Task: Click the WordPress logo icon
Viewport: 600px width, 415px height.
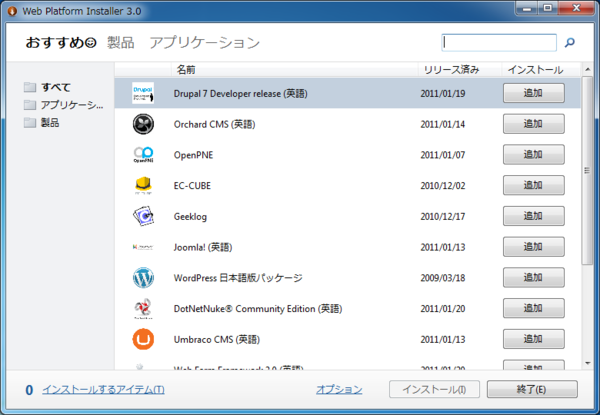Action: [x=143, y=278]
